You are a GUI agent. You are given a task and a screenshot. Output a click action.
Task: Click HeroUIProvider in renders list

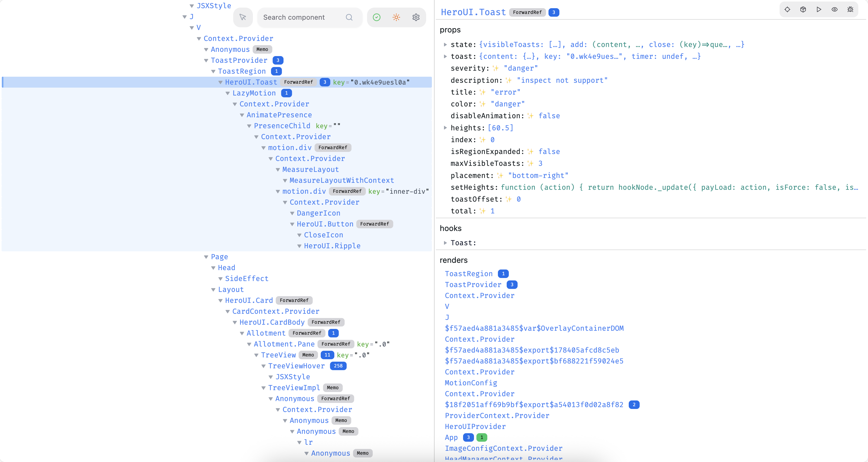tap(475, 427)
